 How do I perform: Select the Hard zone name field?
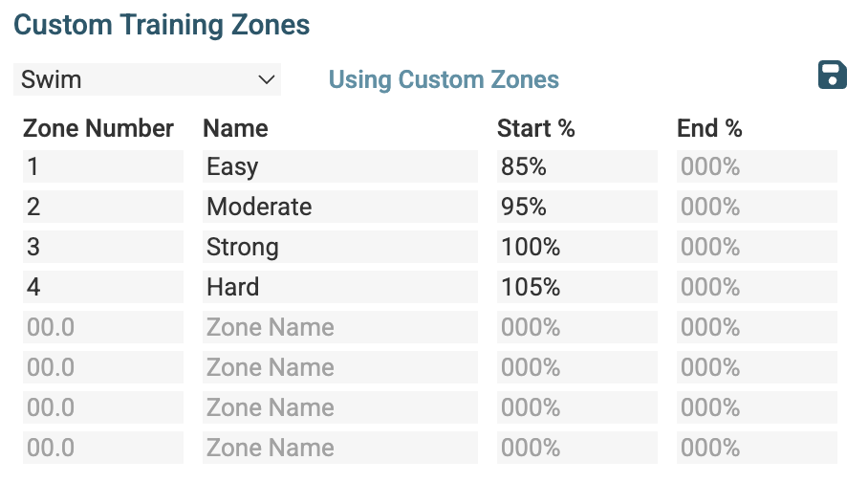340,287
